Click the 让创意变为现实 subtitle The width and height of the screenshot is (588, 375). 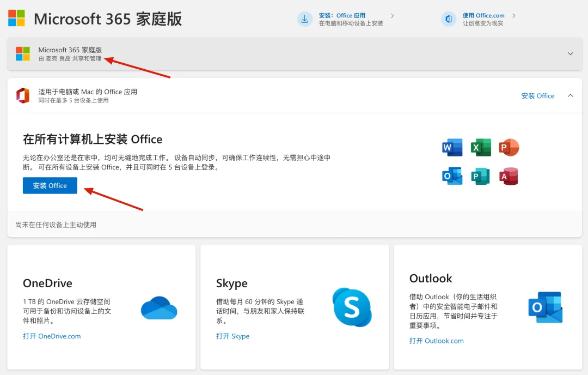pos(483,23)
